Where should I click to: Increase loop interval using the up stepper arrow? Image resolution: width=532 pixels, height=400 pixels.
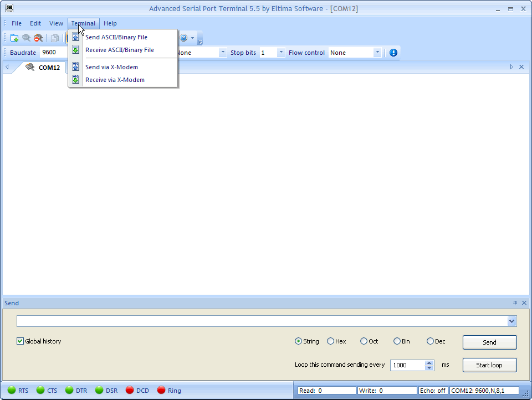click(429, 362)
